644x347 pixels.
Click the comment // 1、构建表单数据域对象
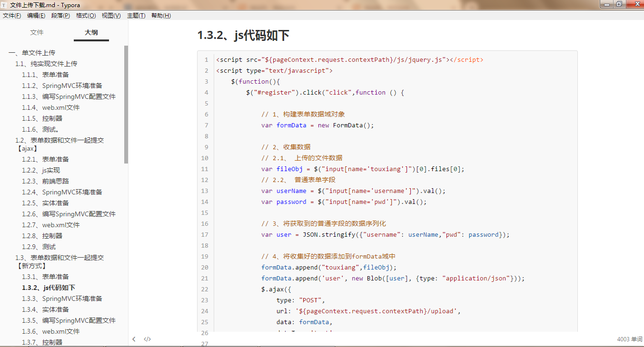(303, 115)
